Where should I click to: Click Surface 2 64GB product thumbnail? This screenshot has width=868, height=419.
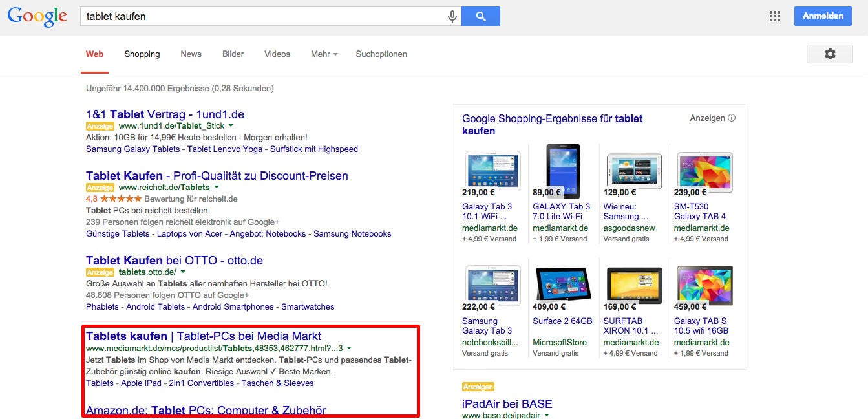click(x=563, y=285)
